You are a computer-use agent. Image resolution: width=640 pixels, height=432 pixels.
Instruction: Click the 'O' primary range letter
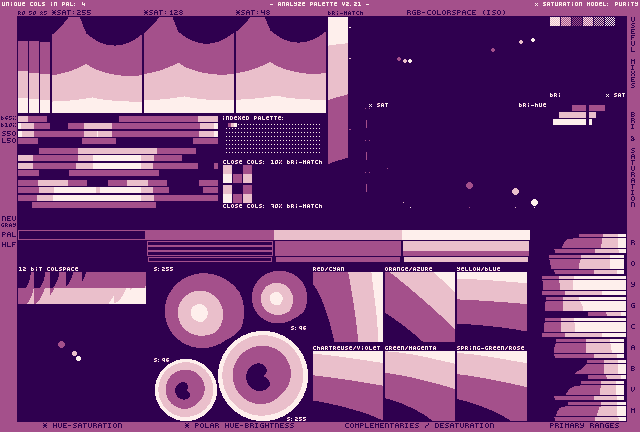click(633, 263)
